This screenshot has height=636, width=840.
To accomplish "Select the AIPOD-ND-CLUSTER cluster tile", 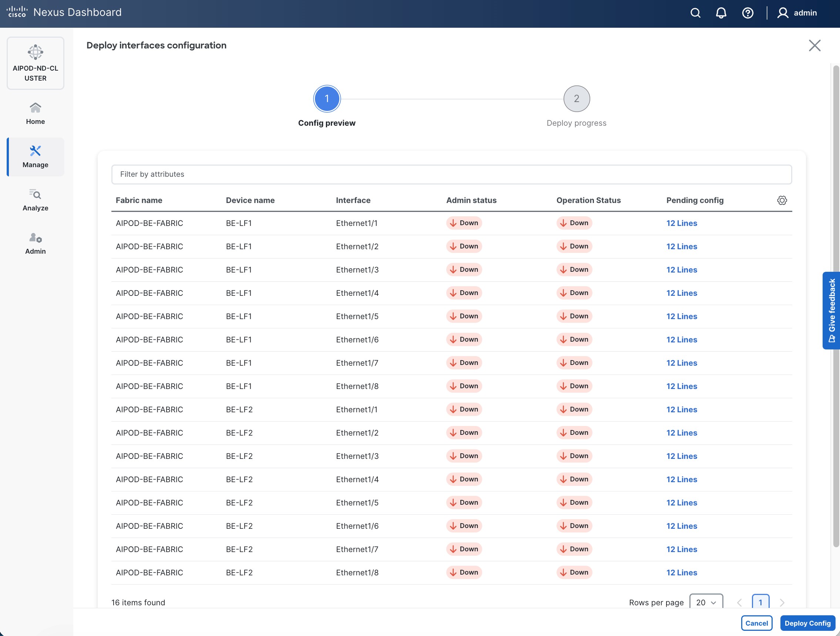I will tap(35, 63).
